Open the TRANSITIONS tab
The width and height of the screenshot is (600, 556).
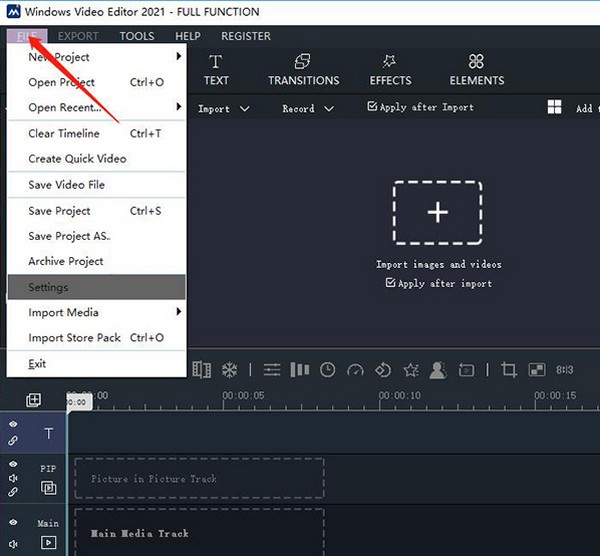[x=303, y=70]
